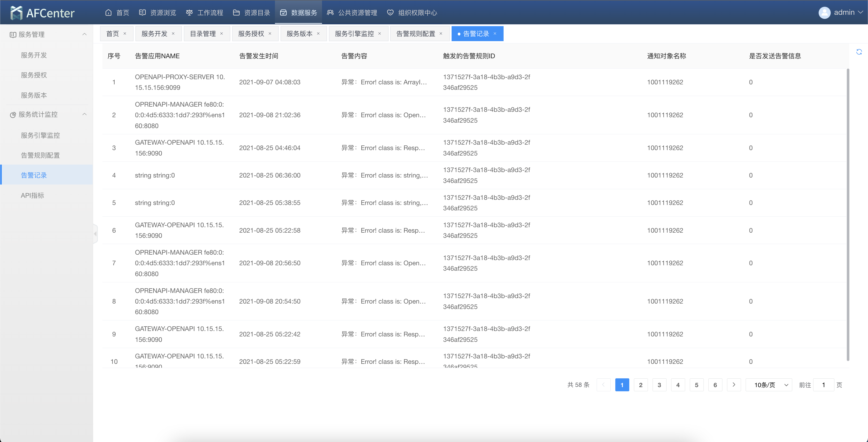Viewport: 868px width, 442px height.
Task: Collapse the 服务管理 sidebar group
Action: [x=85, y=34]
